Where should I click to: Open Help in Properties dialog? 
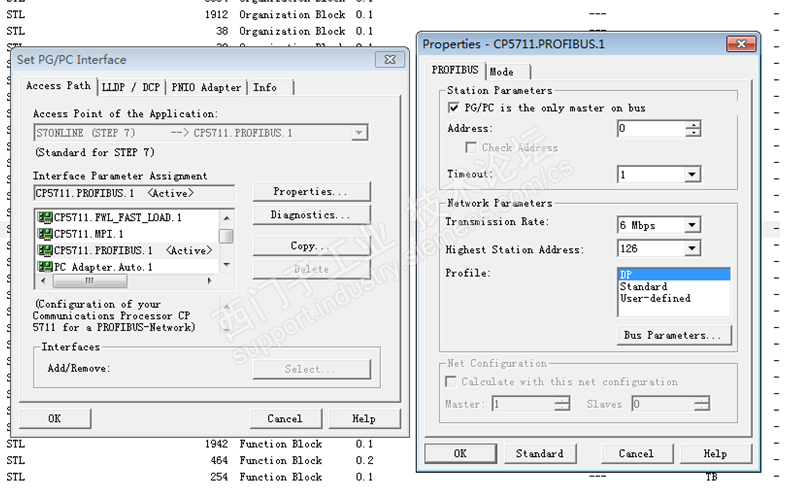coord(716,454)
